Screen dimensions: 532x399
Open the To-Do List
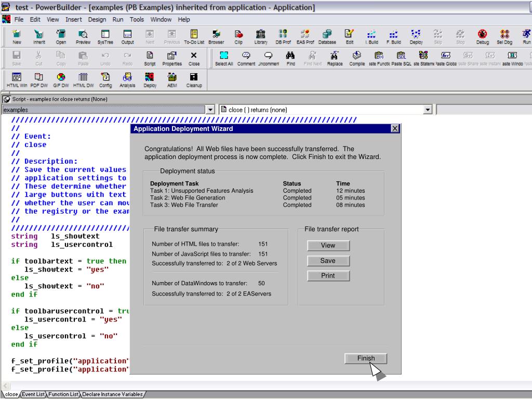194,37
